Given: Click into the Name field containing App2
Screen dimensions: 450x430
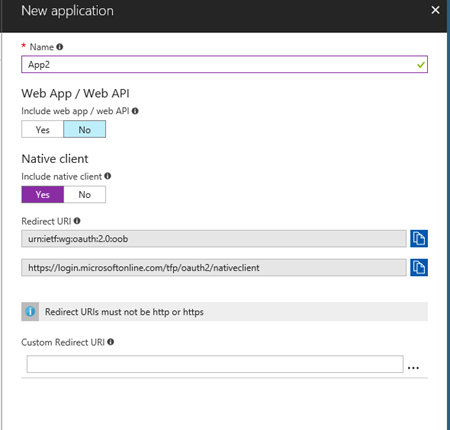Looking at the screenshot, I should point(224,64).
